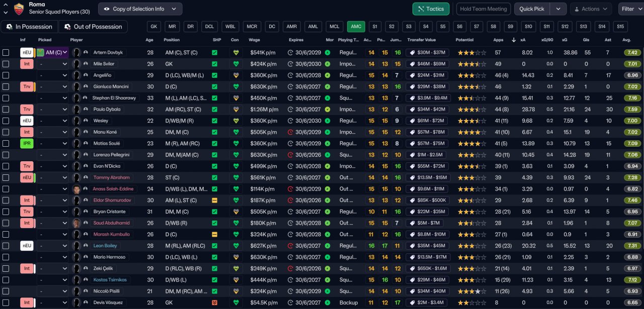Open Picked dropdown for Mario Hermoso
This screenshot has width=644, height=309.
click(x=53, y=257)
